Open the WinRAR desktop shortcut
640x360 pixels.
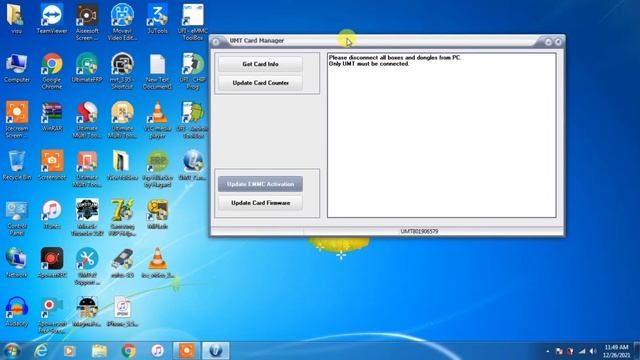click(52, 117)
